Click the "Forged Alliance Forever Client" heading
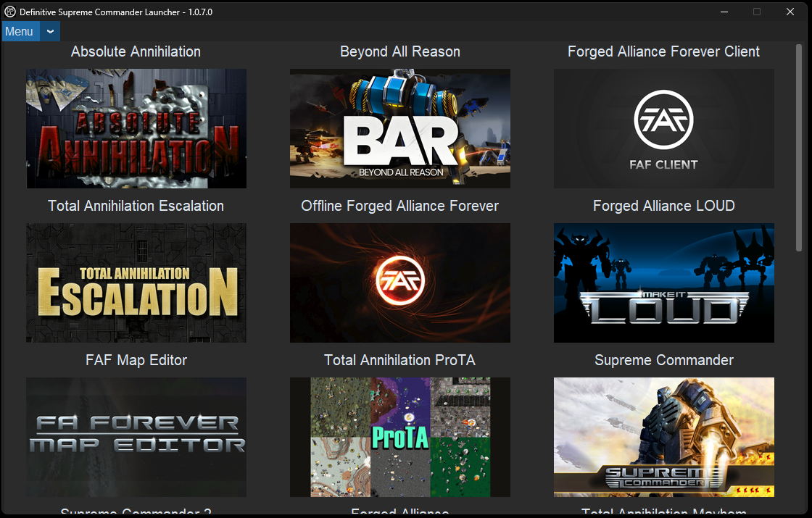812x518 pixels. pyautogui.click(x=664, y=51)
